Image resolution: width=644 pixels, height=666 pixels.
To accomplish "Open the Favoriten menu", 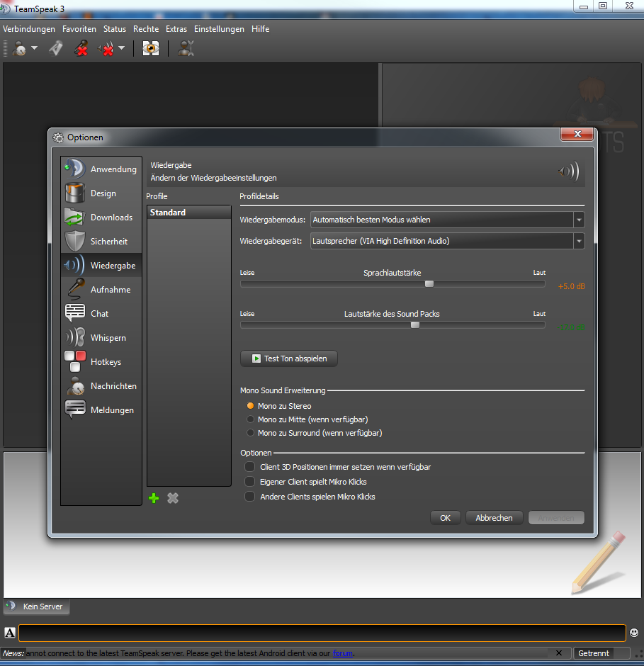I will tap(79, 29).
